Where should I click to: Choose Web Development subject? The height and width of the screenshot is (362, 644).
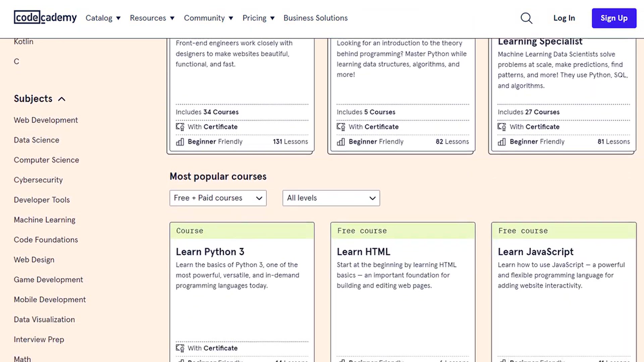[x=46, y=120]
